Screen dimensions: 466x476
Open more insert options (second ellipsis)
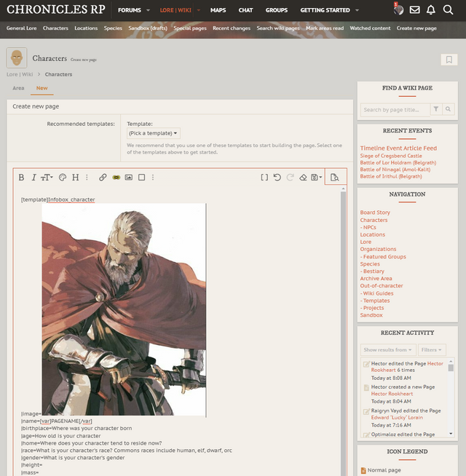[153, 178]
